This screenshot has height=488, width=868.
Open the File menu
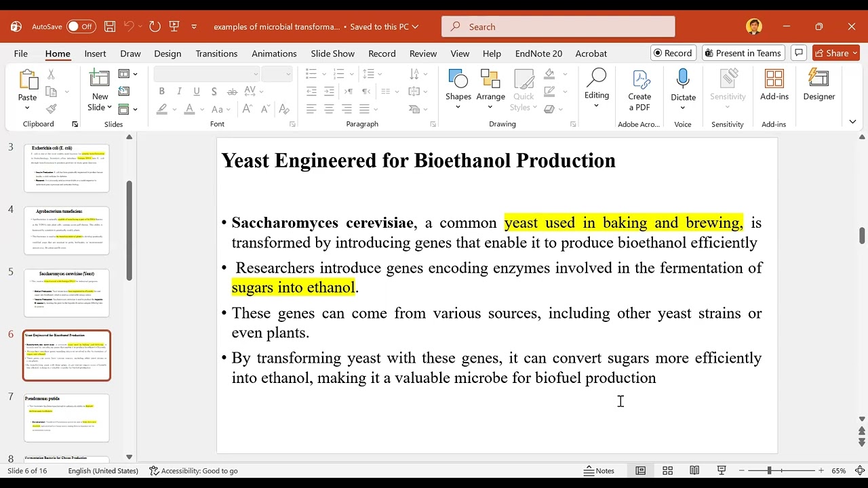click(21, 54)
